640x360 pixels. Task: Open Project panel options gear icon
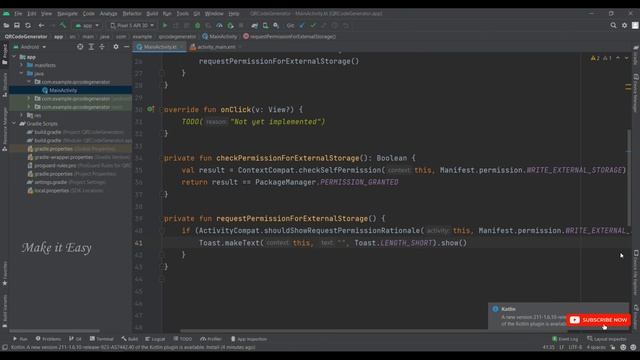coord(116,47)
